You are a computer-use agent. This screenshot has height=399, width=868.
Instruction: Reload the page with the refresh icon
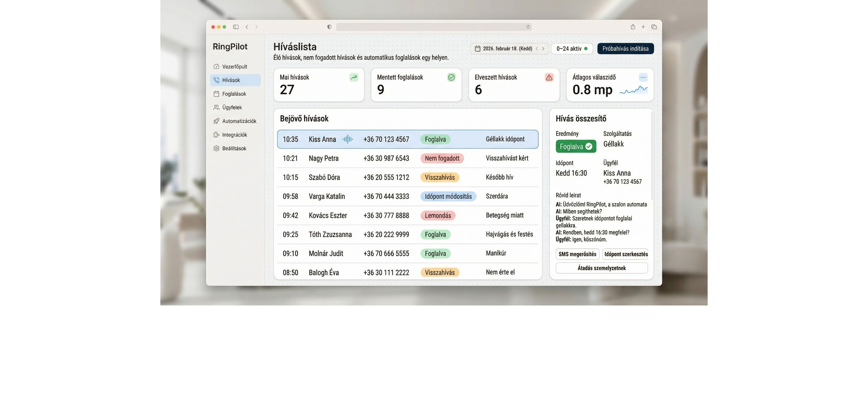528,27
